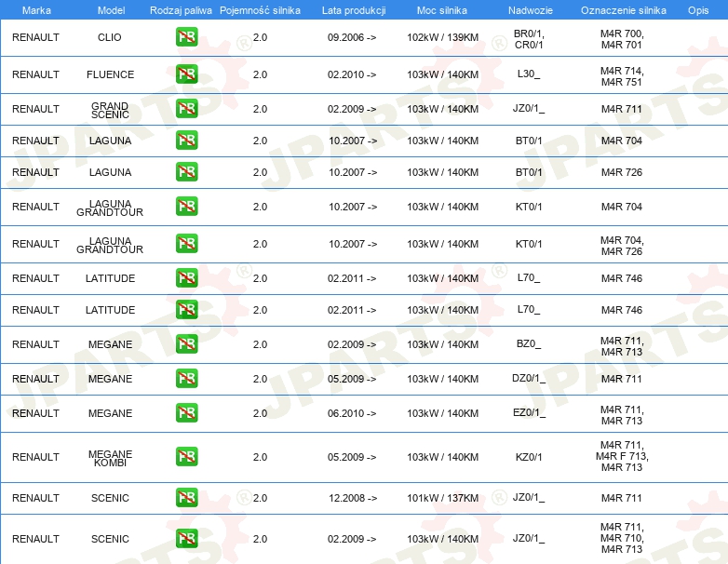Click engine code M4R 714, M4R 751
This screenshot has width=728, height=564.
pos(622,76)
